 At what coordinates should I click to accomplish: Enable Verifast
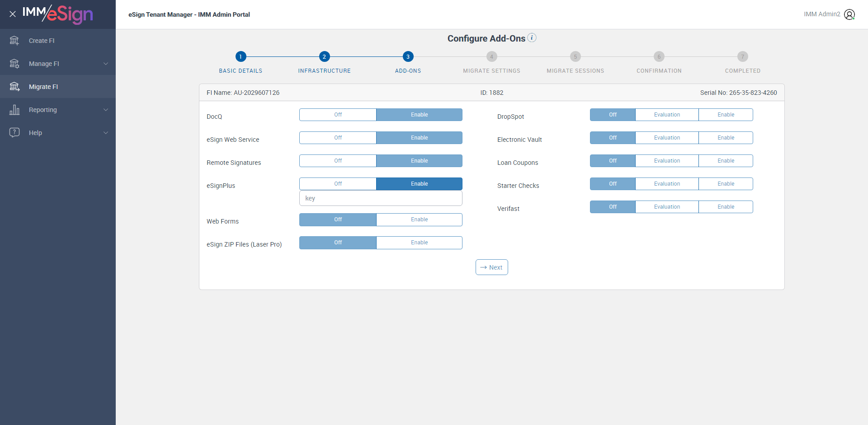[726, 207]
